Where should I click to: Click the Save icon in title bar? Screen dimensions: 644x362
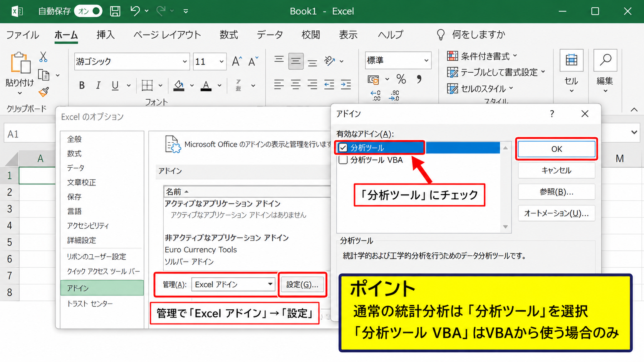pyautogui.click(x=115, y=11)
